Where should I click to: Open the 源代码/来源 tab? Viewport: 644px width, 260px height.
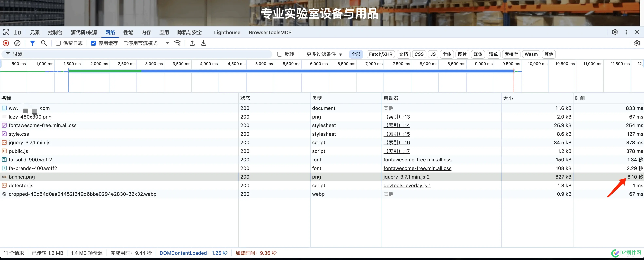84,33
